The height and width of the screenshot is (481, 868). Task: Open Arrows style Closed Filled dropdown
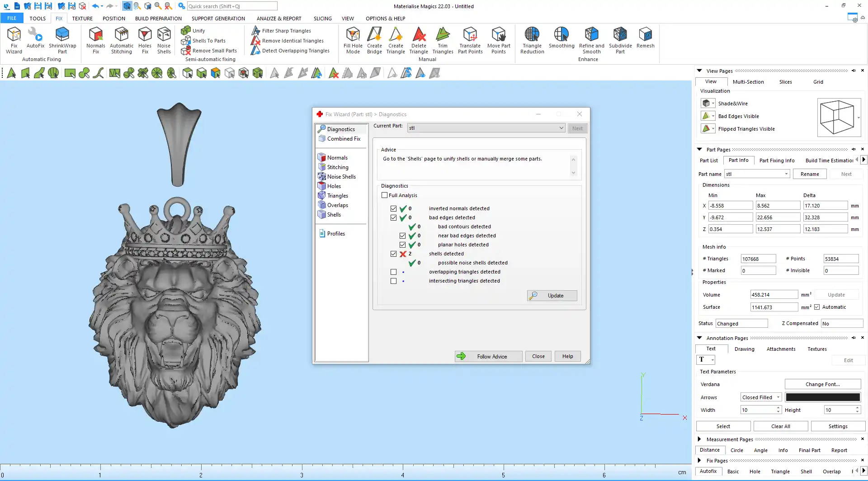pos(761,397)
